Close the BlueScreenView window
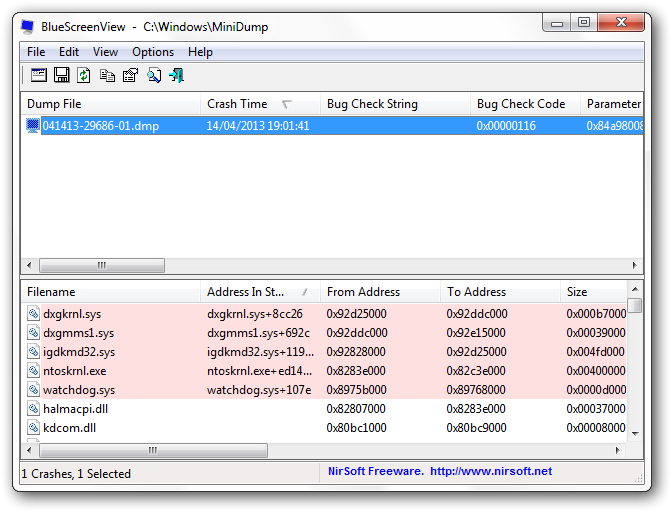 pos(621,23)
